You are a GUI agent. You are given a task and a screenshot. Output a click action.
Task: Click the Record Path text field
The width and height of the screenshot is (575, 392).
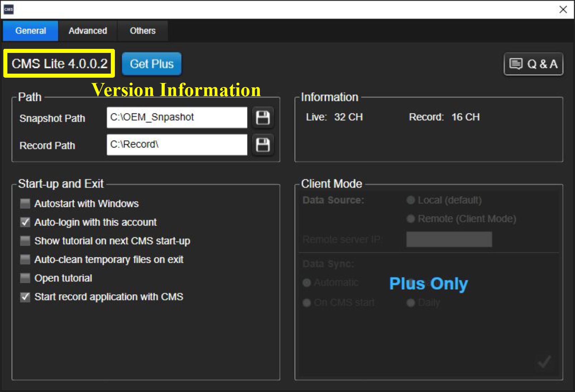click(x=177, y=145)
